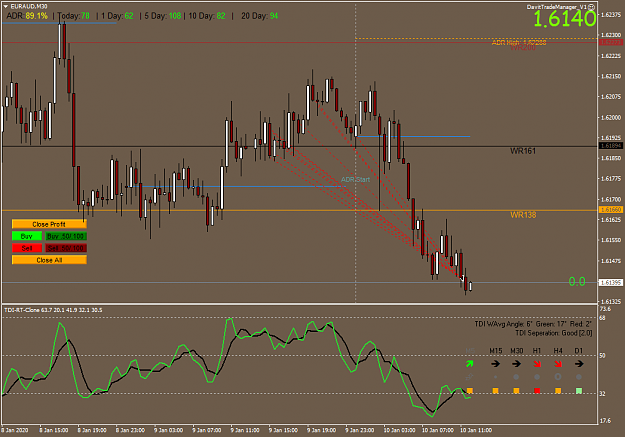Click the red down arrow under H4
Image resolution: width=625 pixels, height=437 pixels.
tap(558, 364)
